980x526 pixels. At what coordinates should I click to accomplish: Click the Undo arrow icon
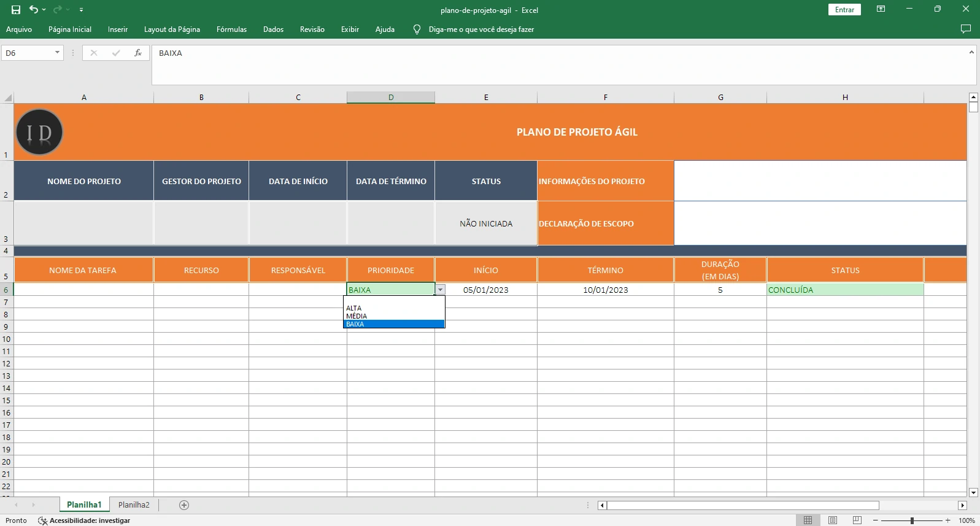(x=34, y=10)
